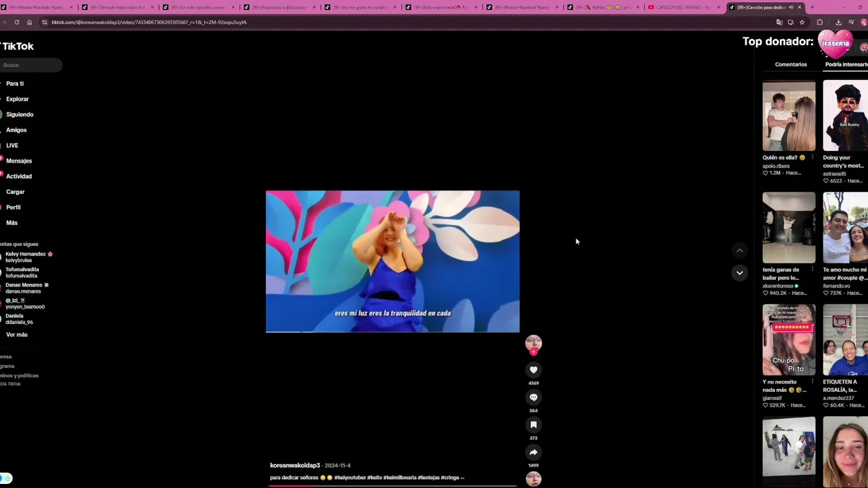Open the Siguiendo feed

[20, 115]
